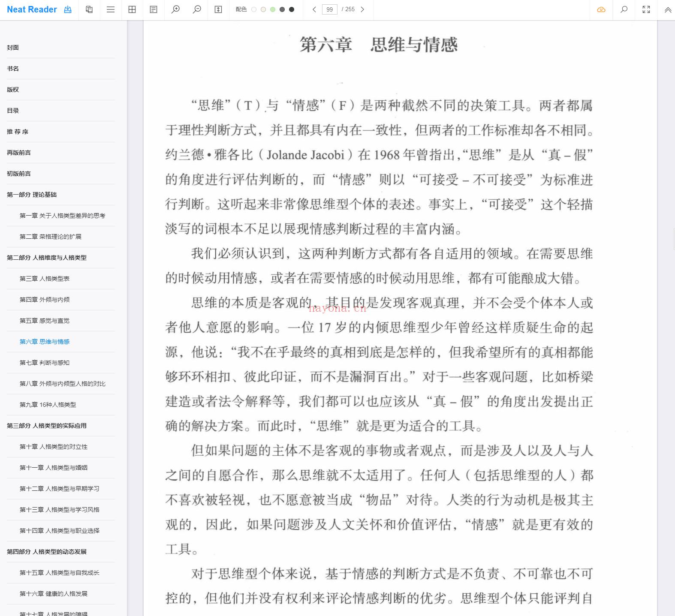Switch to grid layout view icon
The image size is (675, 616).
[x=132, y=9]
